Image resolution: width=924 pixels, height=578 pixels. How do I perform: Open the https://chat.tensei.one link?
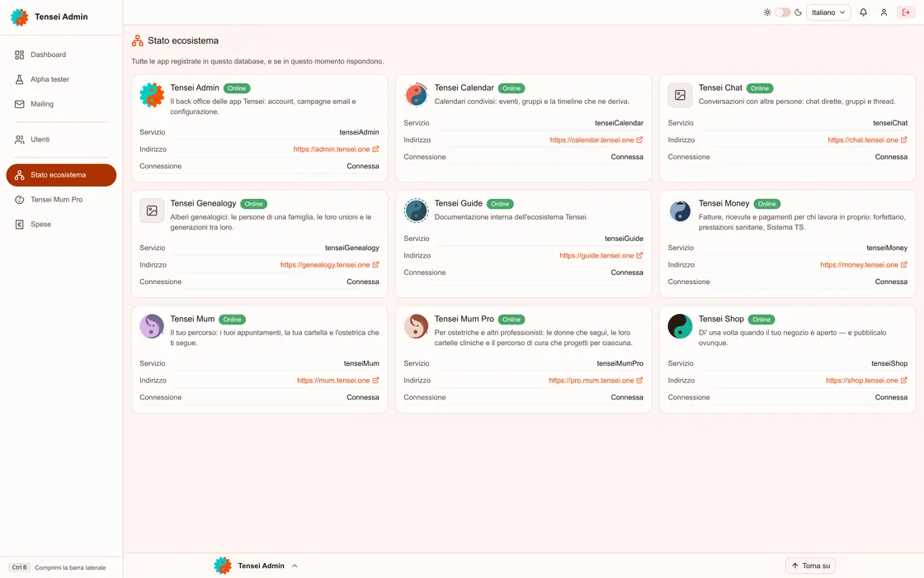(867, 140)
